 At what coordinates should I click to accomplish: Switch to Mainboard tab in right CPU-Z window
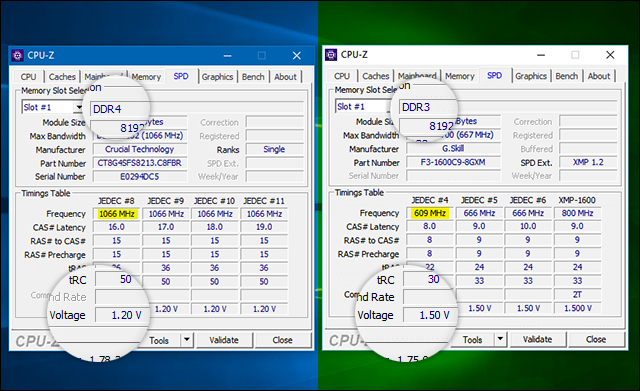(417, 76)
